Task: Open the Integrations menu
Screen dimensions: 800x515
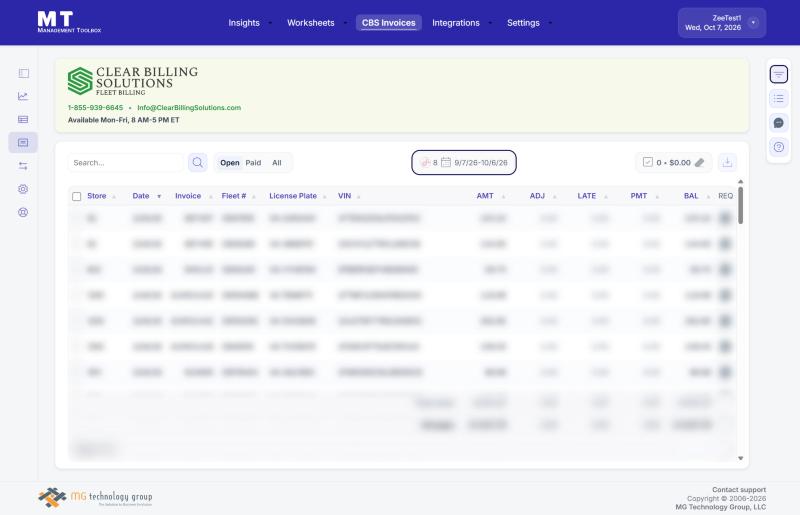Action: click(x=456, y=23)
